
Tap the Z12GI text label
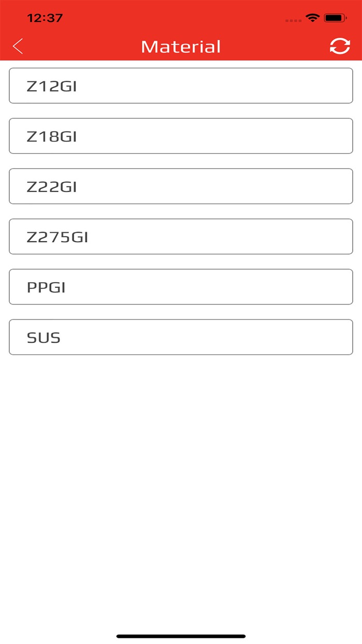pyautogui.click(x=52, y=86)
